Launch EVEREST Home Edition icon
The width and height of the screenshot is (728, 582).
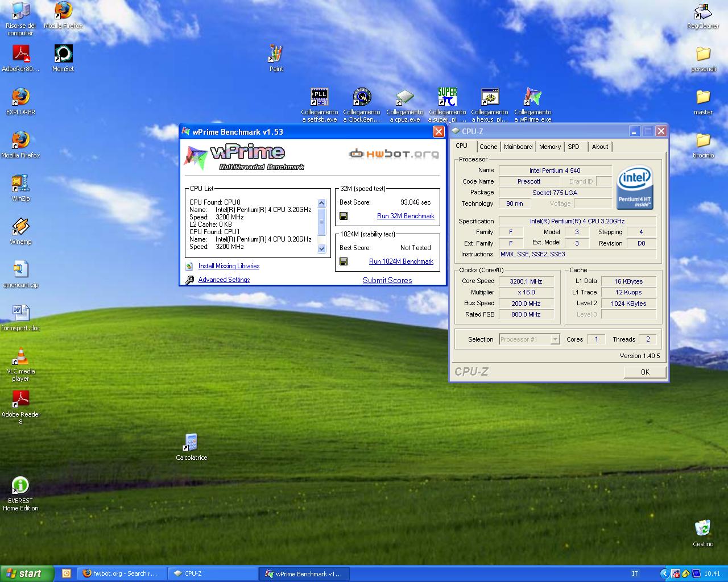(20, 494)
